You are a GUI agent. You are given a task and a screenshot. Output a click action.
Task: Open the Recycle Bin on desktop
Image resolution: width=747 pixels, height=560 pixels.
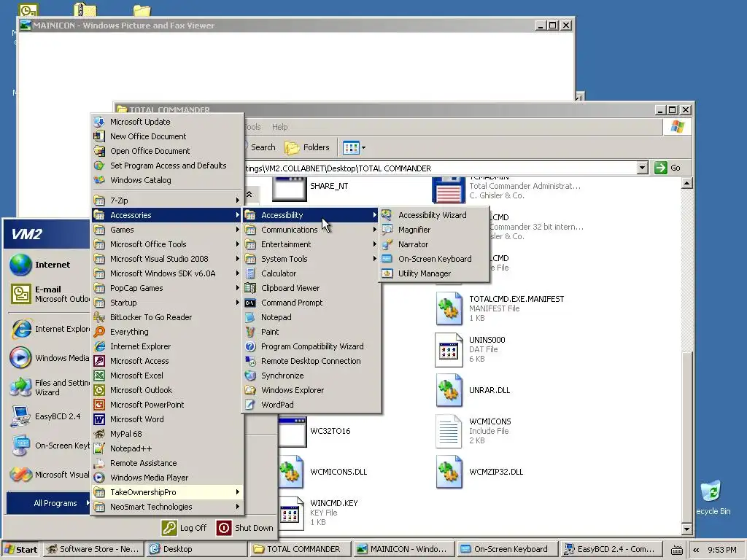pos(713,497)
